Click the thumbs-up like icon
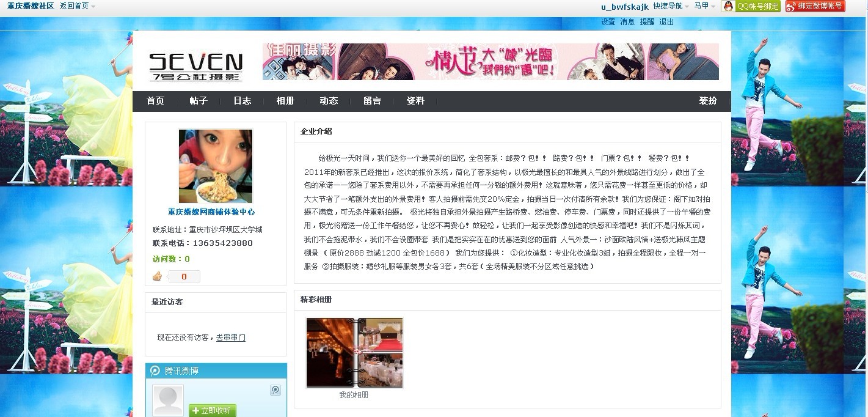The image size is (868, 417). pyautogui.click(x=157, y=276)
